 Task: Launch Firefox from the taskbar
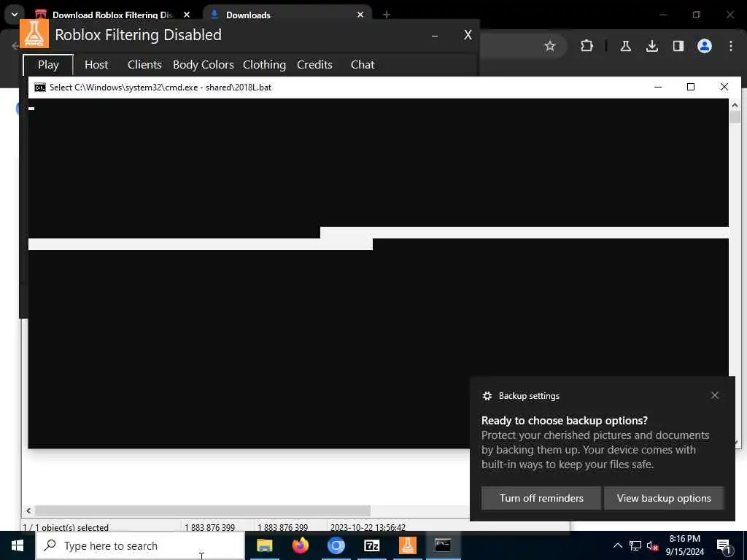click(300, 545)
